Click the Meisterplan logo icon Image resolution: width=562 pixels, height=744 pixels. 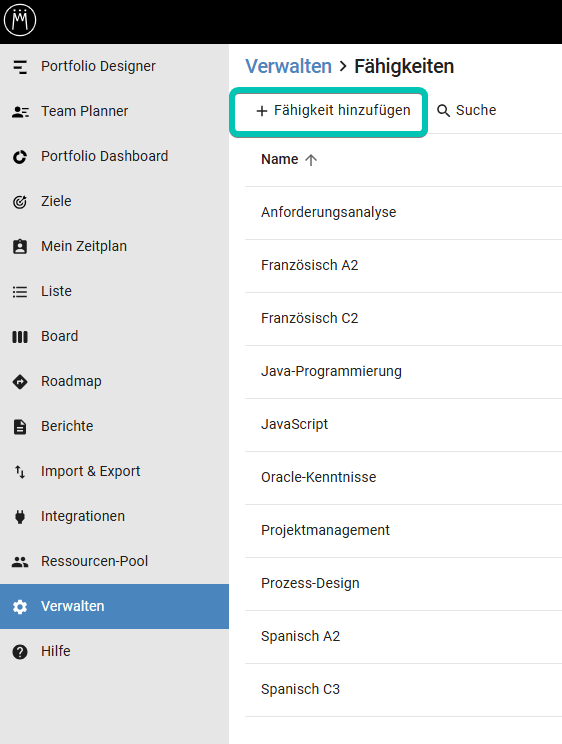tap(20, 20)
